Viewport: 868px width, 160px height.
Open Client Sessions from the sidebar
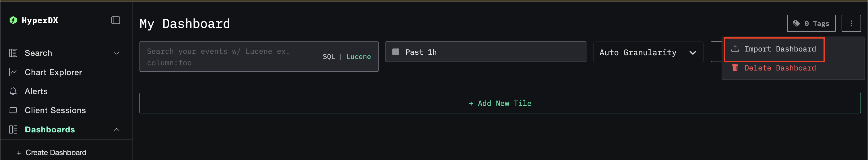click(55, 111)
